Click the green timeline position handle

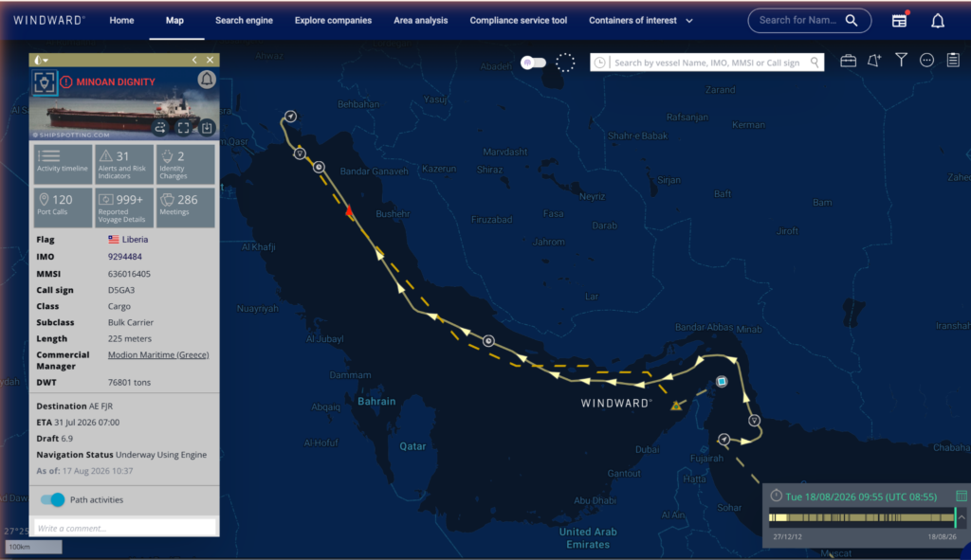956,517
